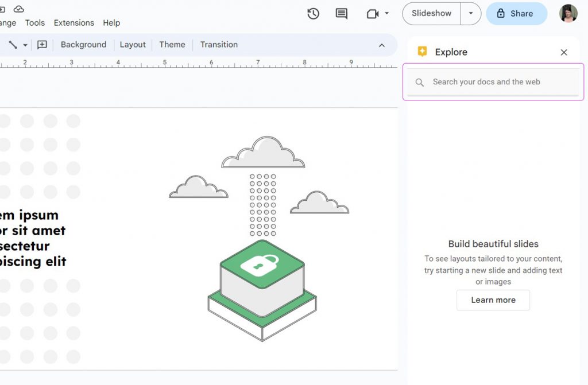Click the Learn more button
Image resolution: width=588 pixels, height=385 pixels.
pos(493,300)
